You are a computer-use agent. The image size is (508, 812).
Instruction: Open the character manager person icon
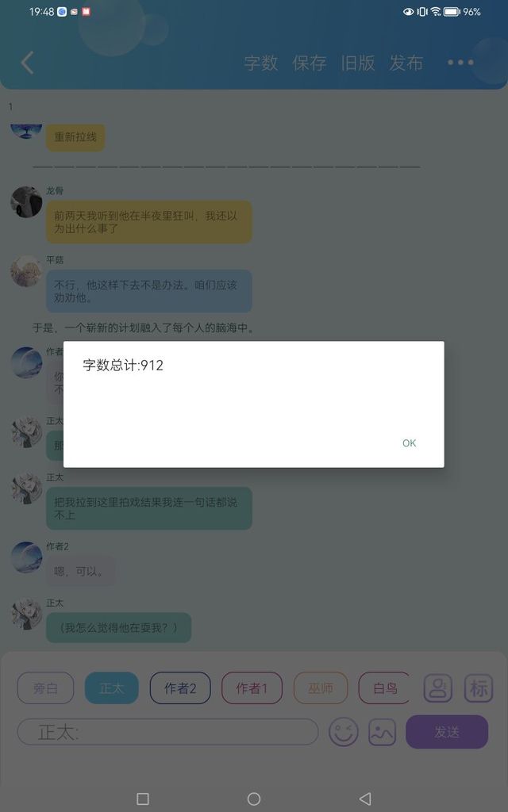coord(438,688)
